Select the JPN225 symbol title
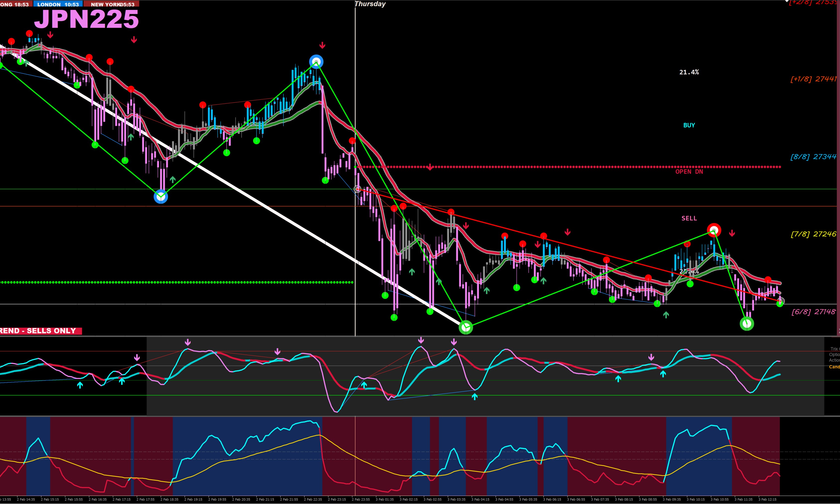 (87, 19)
